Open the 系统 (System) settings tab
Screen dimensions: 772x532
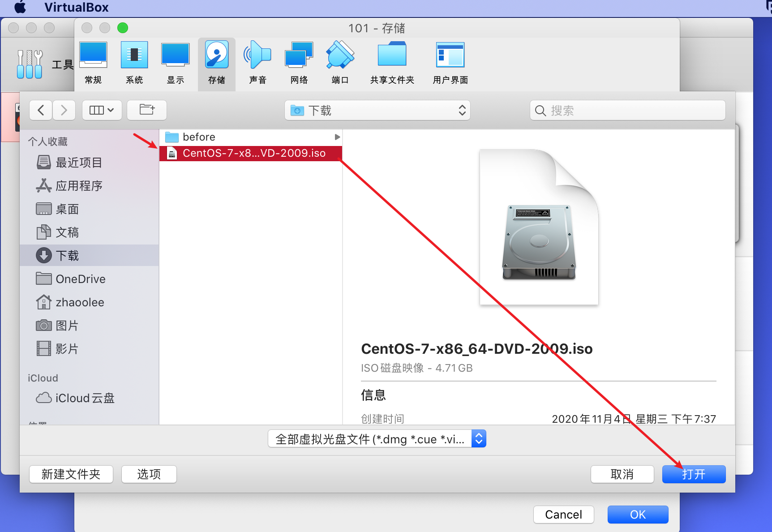coord(134,63)
